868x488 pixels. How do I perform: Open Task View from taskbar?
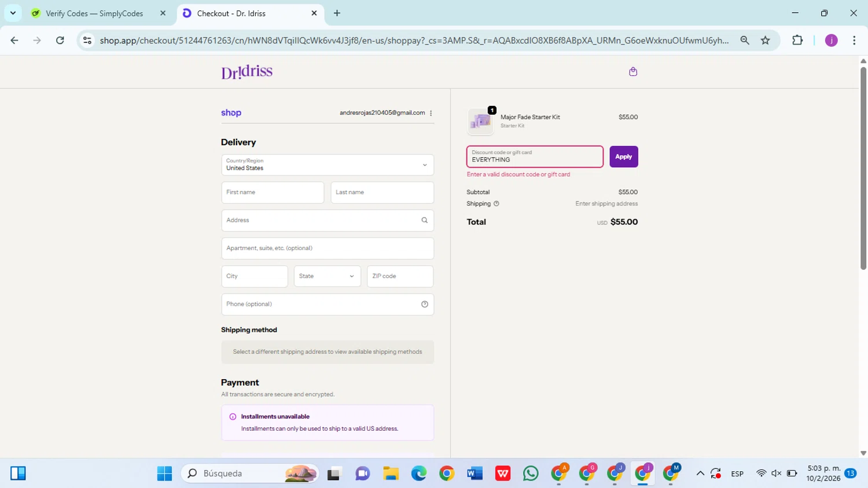pos(334,474)
